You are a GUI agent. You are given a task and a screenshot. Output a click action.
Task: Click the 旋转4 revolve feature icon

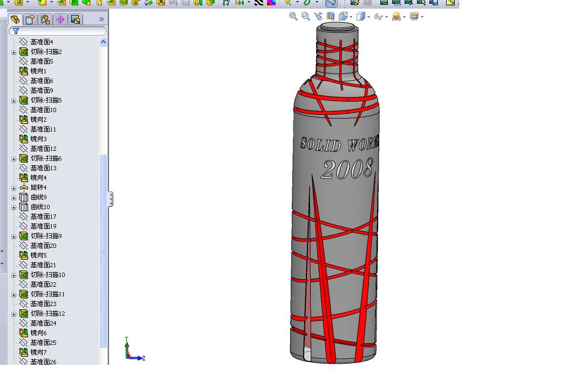[x=24, y=187]
